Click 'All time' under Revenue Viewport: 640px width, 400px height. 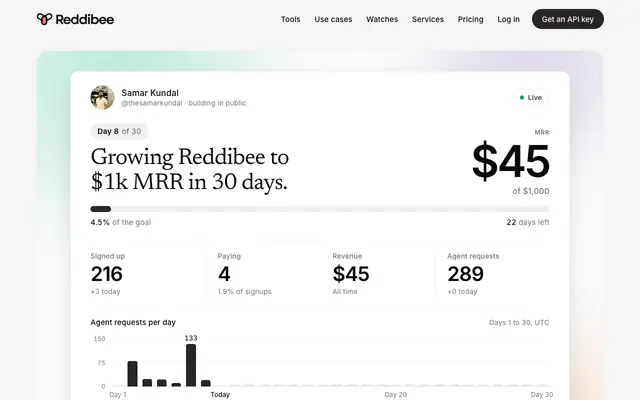coord(345,291)
